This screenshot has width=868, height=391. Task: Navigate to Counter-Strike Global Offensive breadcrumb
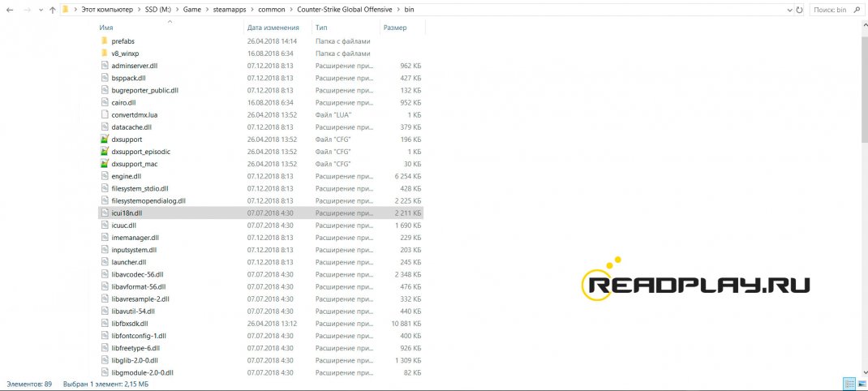pyautogui.click(x=344, y=10)
